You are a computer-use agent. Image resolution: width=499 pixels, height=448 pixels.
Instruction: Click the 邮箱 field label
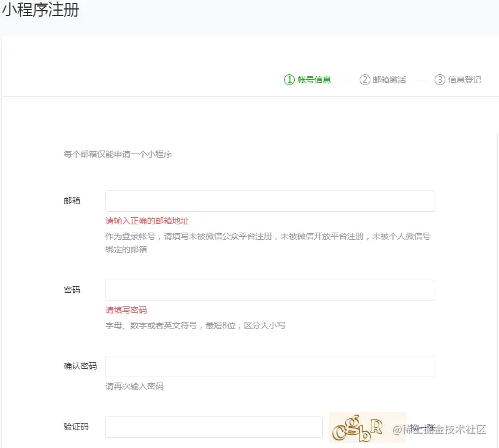[x=72, y=200]
